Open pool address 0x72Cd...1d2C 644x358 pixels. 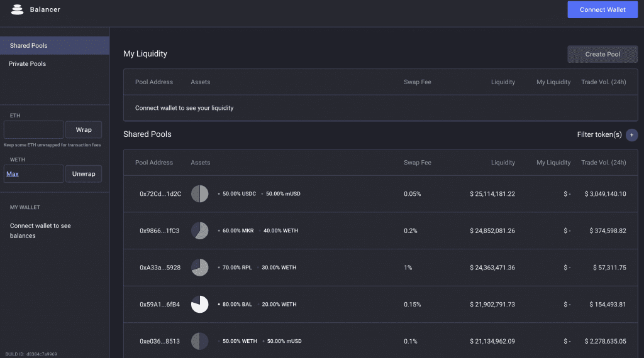click(x=160, y=194)
